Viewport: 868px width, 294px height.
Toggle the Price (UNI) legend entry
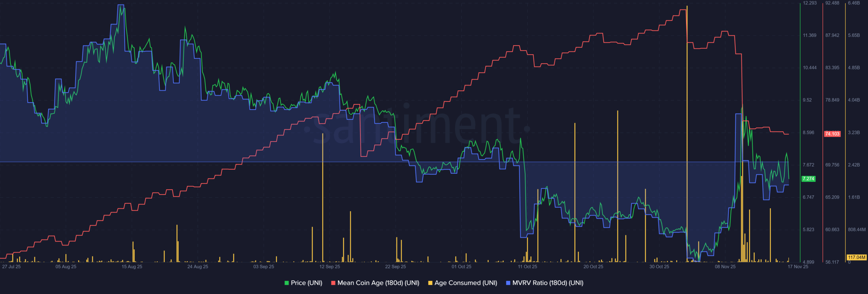click(306, 283)
